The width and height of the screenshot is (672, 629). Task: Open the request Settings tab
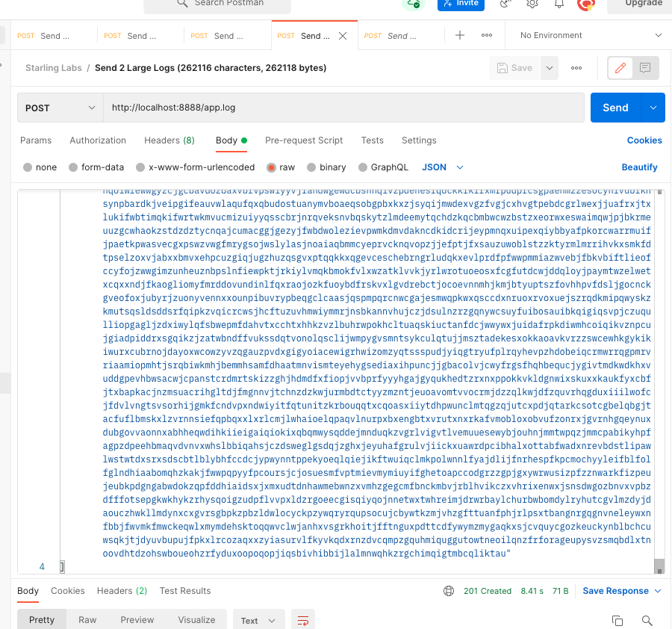click(x=419, y=140)
